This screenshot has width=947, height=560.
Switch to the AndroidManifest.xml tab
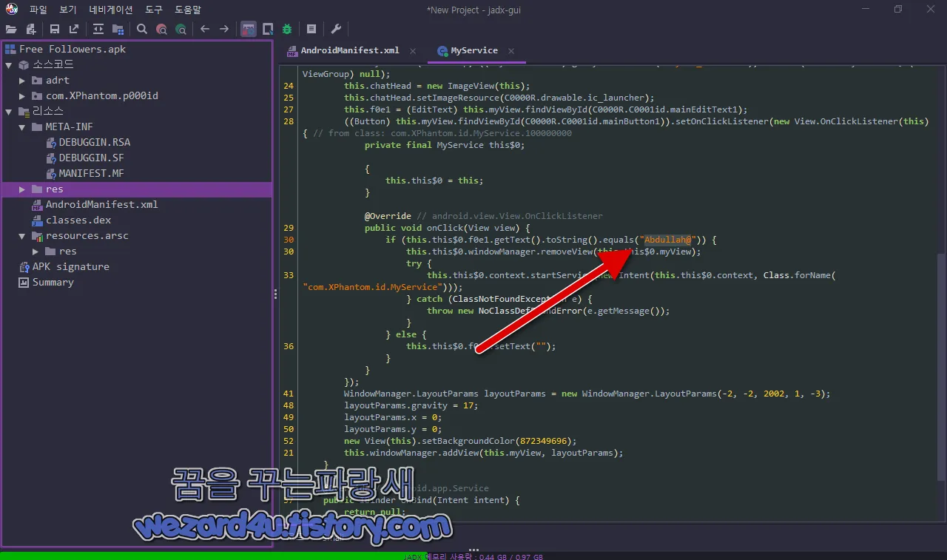[x=350, y=50]
